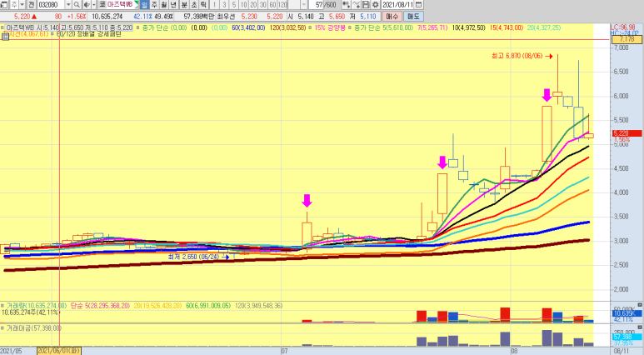This screenshot has height=355, width=644.
Task: Click the chart linking icon left of the line-chart icon
Action: [x=346, y=5]
